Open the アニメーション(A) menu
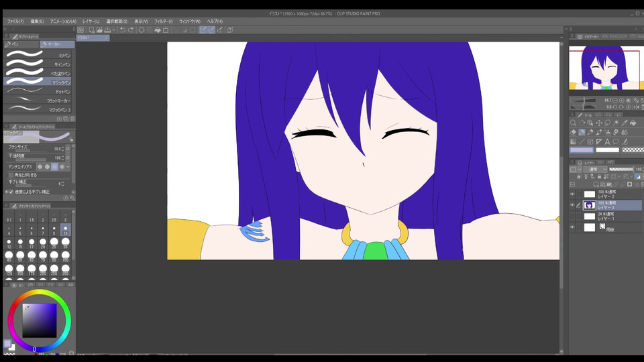 [63, 21]
